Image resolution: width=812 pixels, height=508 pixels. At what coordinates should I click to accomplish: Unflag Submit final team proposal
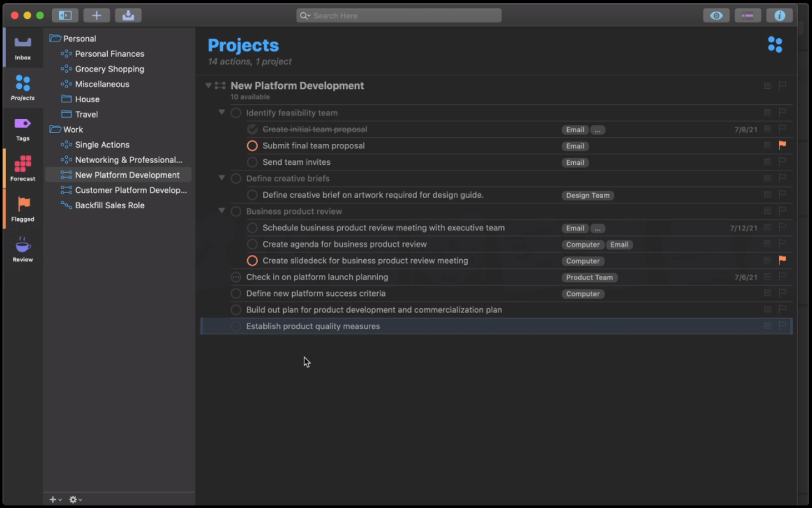(782, 145)
